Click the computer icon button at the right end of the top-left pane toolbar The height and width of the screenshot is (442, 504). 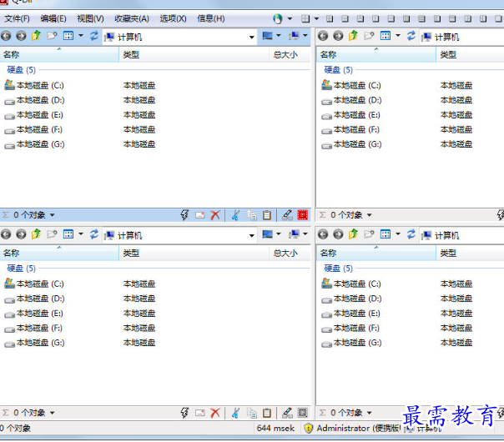click(294, 36)
